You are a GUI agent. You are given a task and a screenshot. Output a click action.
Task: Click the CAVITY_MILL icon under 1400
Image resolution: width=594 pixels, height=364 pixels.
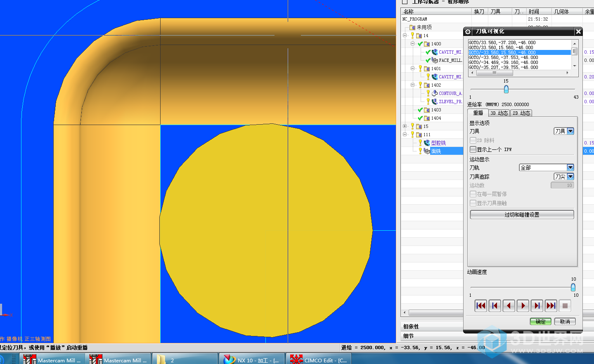(435, 52)
